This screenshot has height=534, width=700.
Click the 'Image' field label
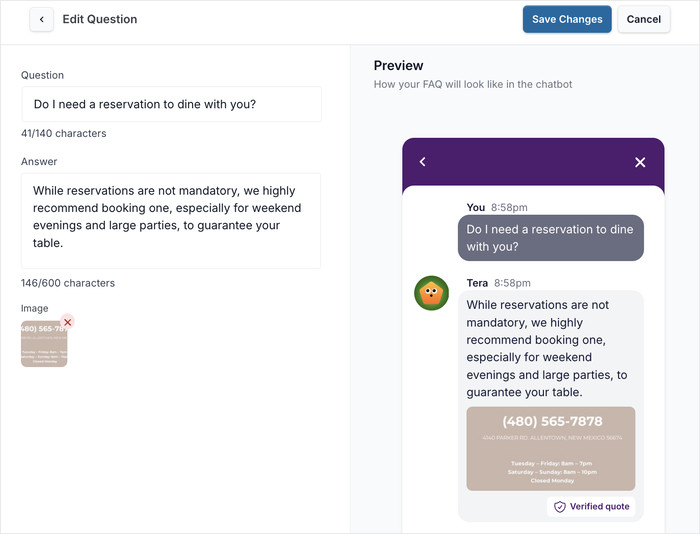[34, 309]
